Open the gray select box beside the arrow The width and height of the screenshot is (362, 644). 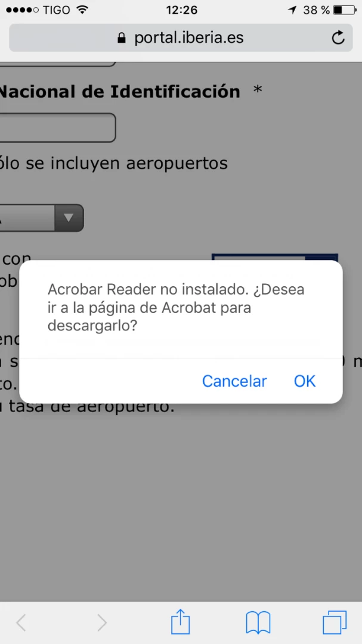[27, 218]
